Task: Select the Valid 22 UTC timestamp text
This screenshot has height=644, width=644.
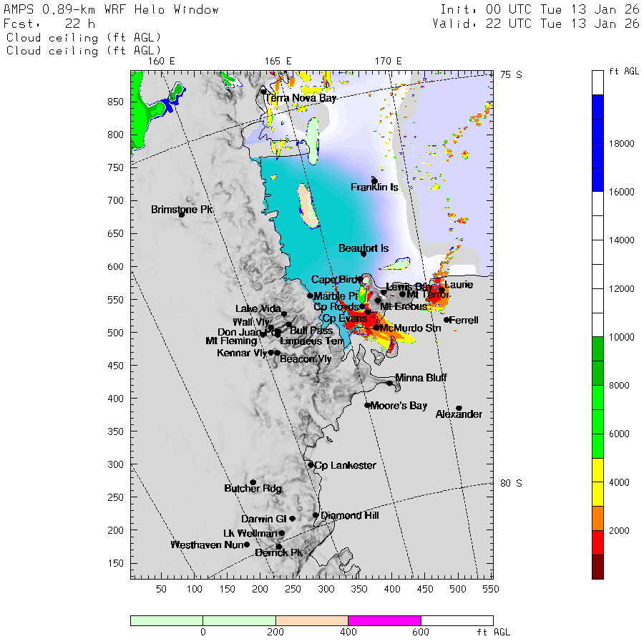Action: [x=535, y=24]
